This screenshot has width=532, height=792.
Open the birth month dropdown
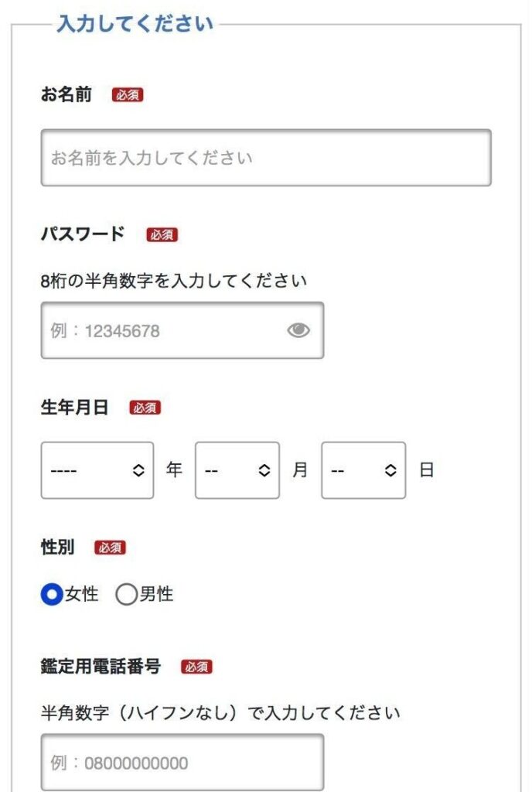[x=237, y=469]
